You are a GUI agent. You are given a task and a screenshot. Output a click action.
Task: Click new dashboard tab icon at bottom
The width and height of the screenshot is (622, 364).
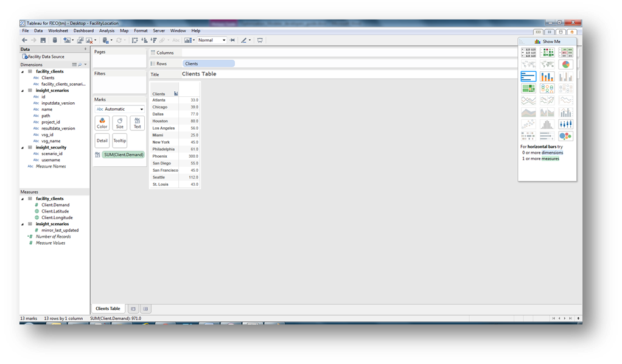coord(145,309)
